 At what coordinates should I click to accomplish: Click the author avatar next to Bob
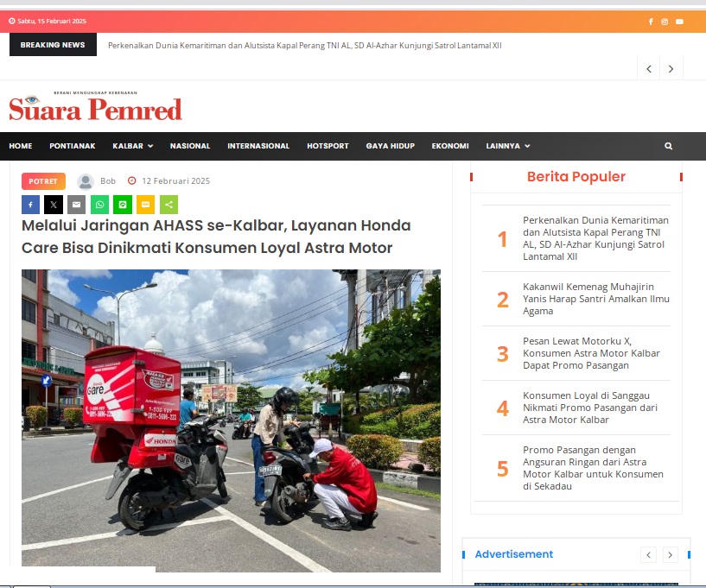[86, 182]
